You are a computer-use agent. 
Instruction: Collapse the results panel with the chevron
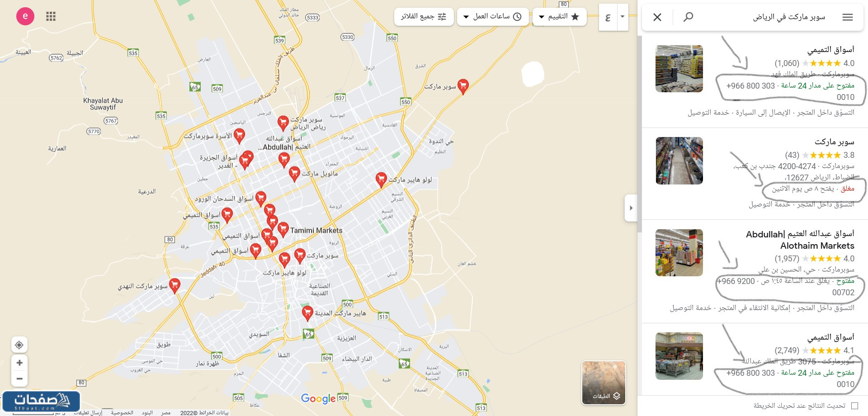pyautogui.click(x=631, y=208)
